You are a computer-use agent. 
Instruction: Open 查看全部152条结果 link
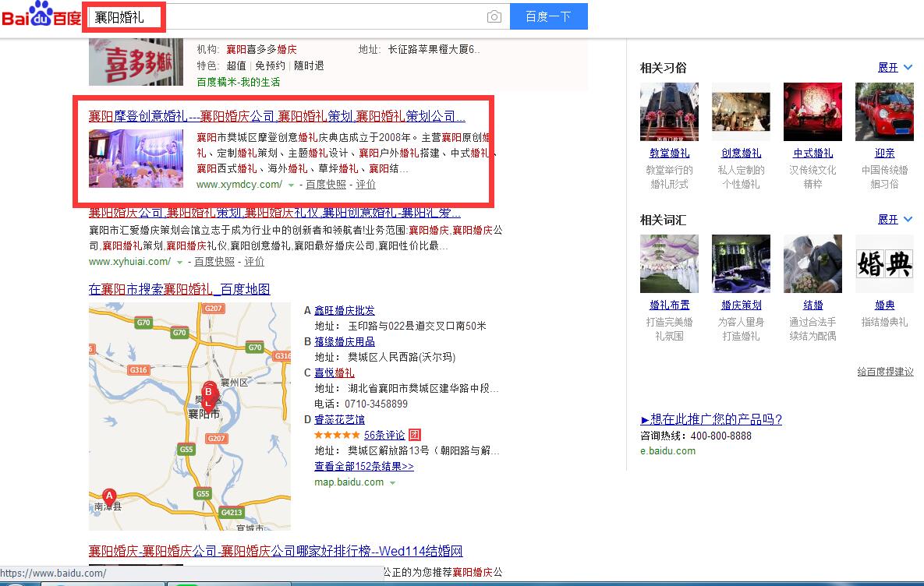363,467
